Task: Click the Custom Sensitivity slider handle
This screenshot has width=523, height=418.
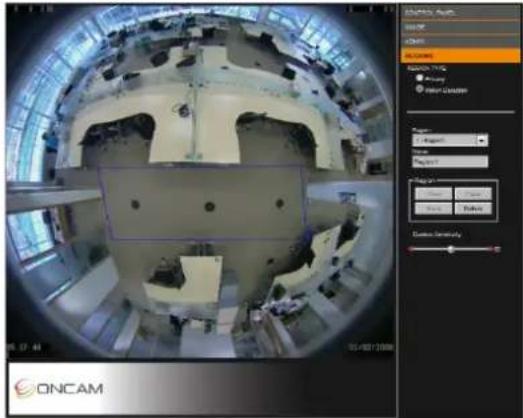Action: coord(451,249)
